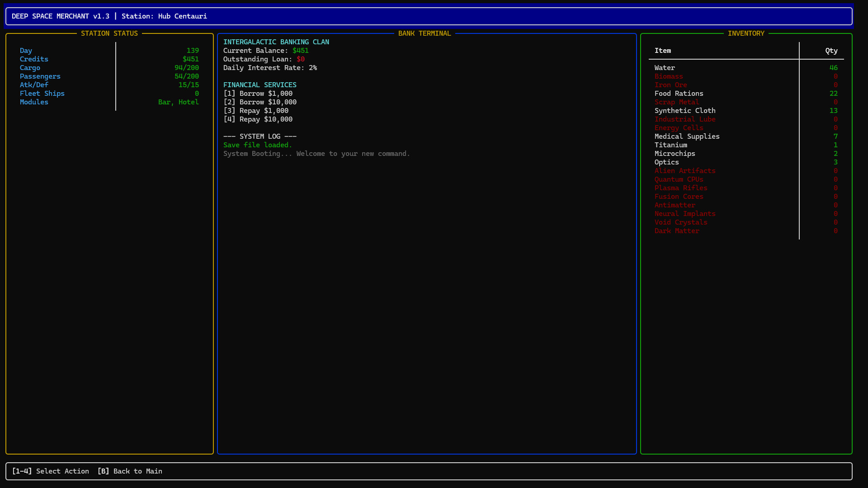Select Microchips in the inventory list
This screenshot has width=868, height=488.
(x=675, y=154)
